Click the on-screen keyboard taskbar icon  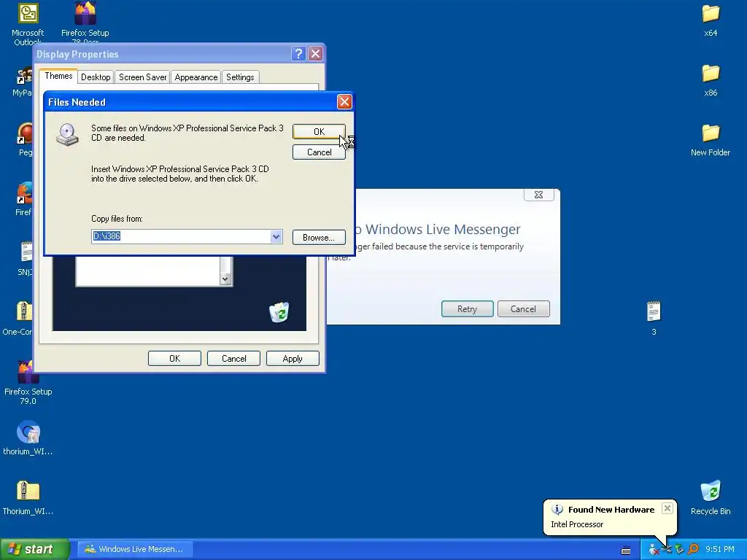(626, 551)
